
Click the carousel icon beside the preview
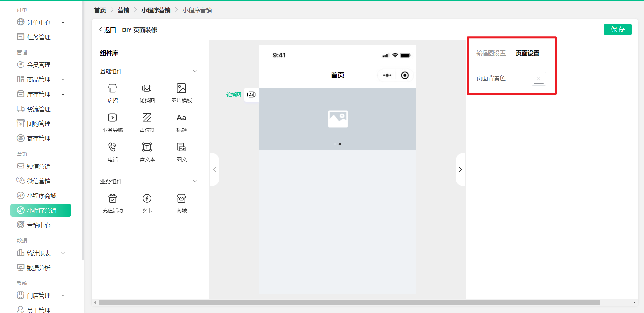[x=251, y=95]
